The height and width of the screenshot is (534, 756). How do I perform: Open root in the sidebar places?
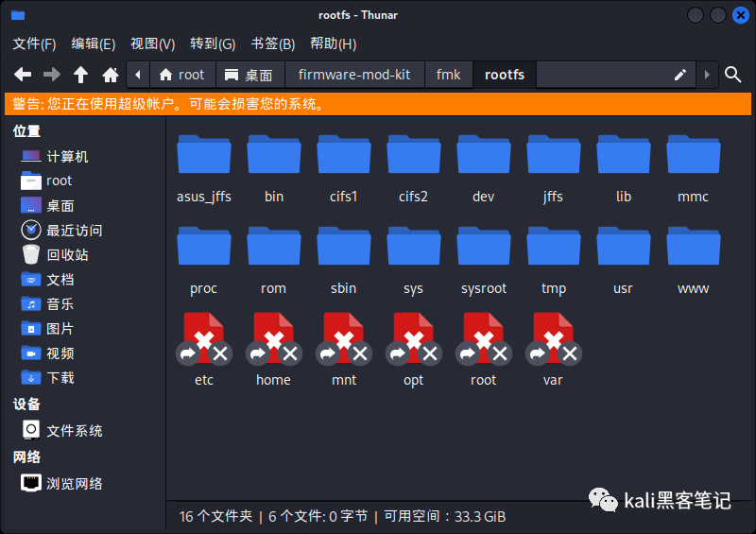[46, 181]
